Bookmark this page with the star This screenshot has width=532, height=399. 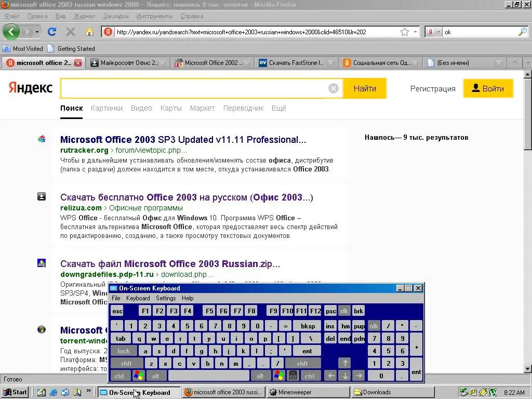[404, 32]
